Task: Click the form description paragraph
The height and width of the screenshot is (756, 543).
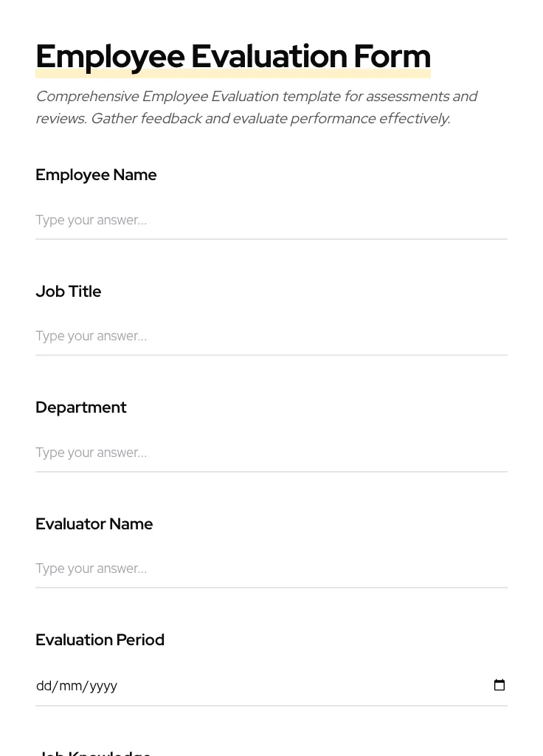Action: 257,107
